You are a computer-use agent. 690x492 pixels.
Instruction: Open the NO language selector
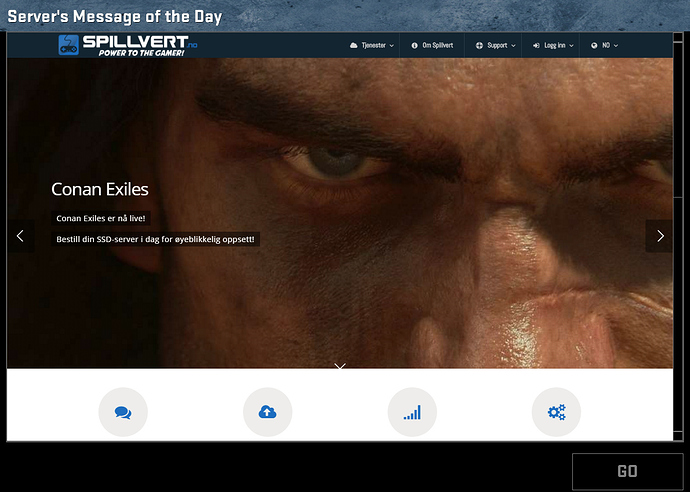tap(605, 45)
